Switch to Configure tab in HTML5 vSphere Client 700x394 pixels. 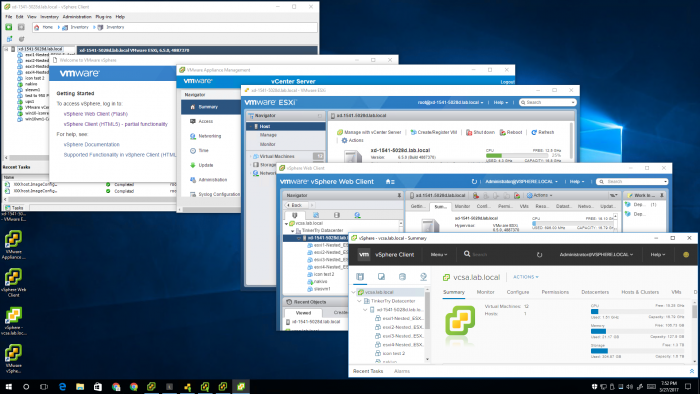tap(518, 292)
